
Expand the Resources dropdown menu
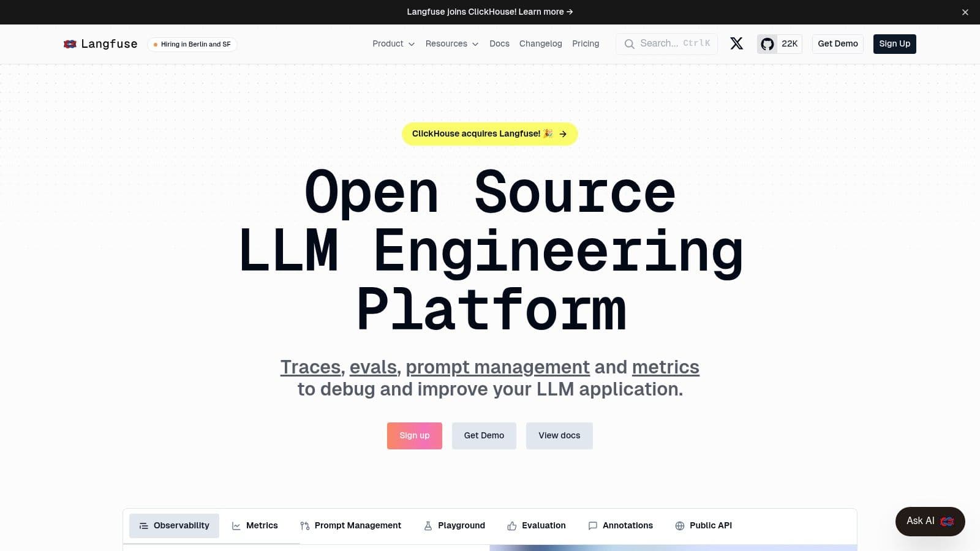click(452, 43)
